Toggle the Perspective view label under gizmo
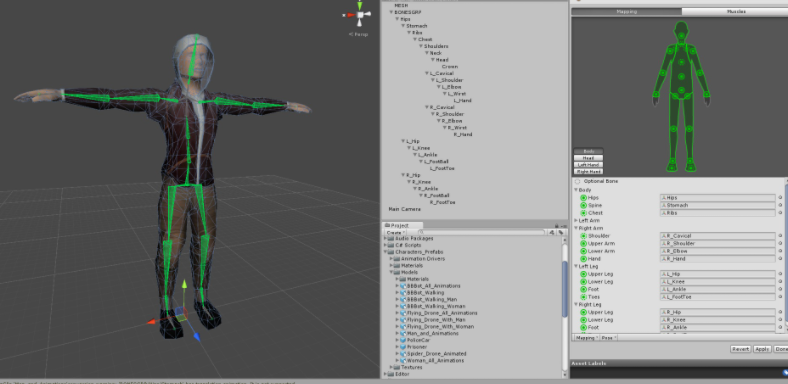This screenshot has width=788, height=384. coord(358,35)
